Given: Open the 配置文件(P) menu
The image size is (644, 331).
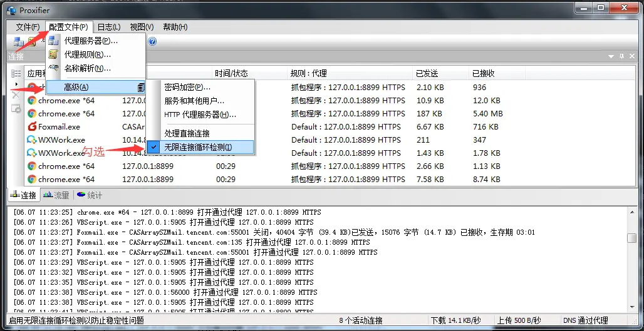Looking at the screenshot, I should tap(68, 27).
